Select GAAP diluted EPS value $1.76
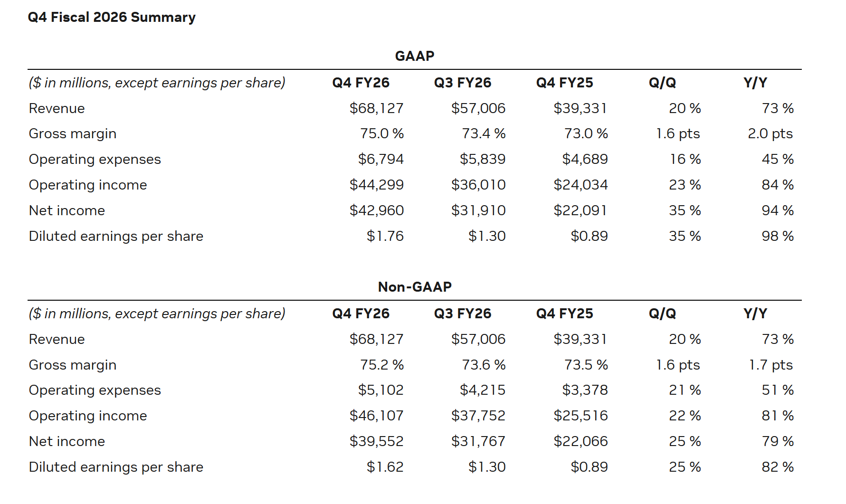 coord(385,236)
